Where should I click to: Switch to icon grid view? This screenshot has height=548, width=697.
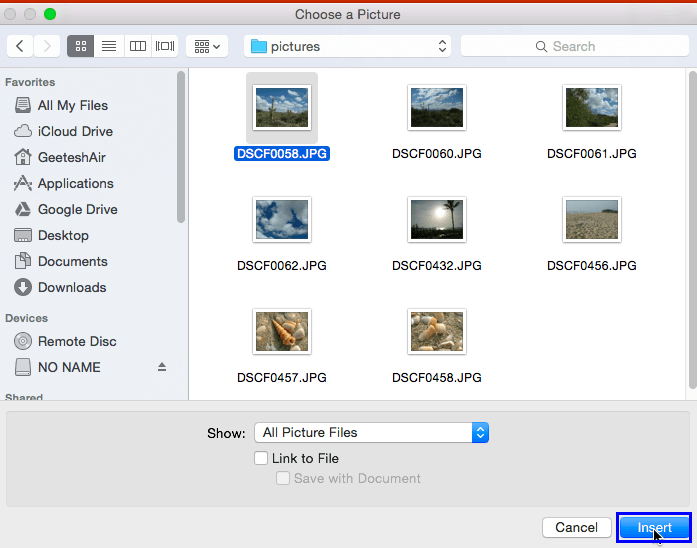point(80,46)
